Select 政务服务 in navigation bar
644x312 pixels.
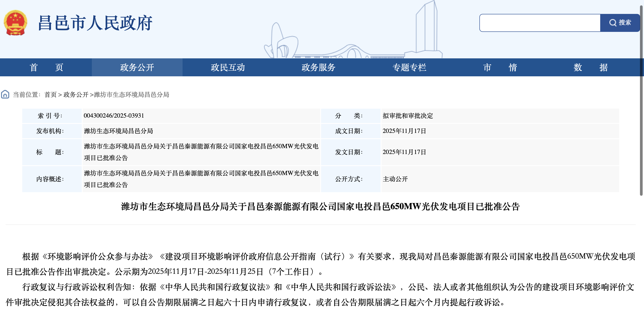point(318,67)
